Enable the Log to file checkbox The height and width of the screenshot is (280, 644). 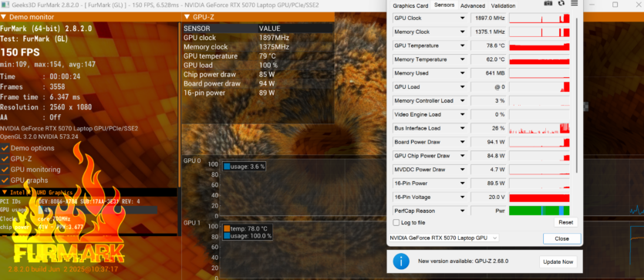(396, 222)
